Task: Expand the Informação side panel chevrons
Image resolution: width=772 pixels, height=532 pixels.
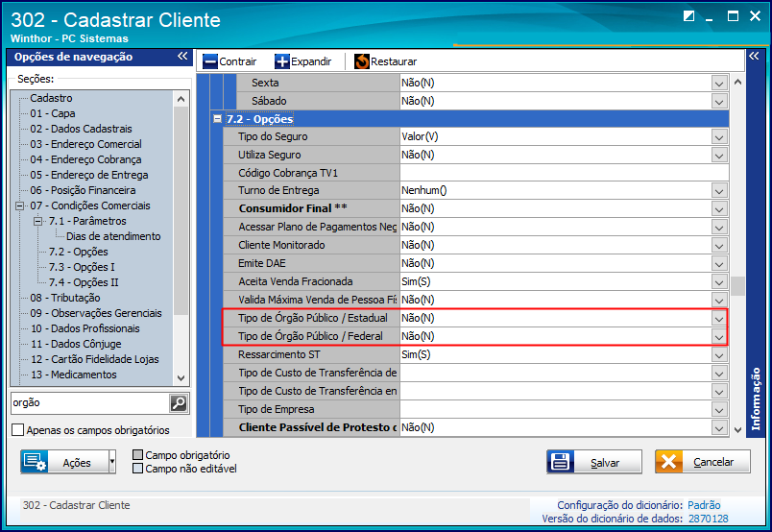Action: tap(755, 56)
